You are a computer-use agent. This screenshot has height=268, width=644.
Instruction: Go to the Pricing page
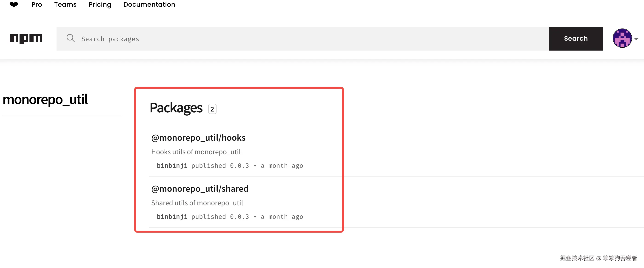(x=100, y=5)
